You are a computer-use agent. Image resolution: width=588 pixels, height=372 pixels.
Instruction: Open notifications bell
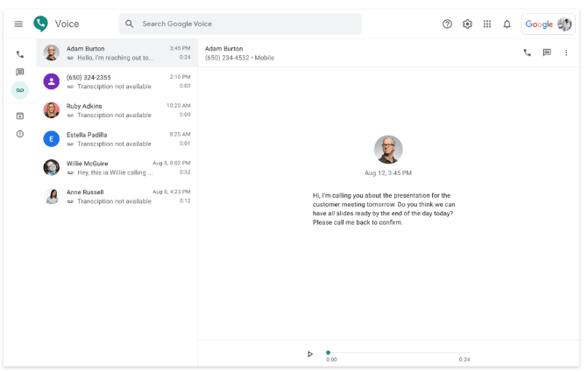[507, 24]
